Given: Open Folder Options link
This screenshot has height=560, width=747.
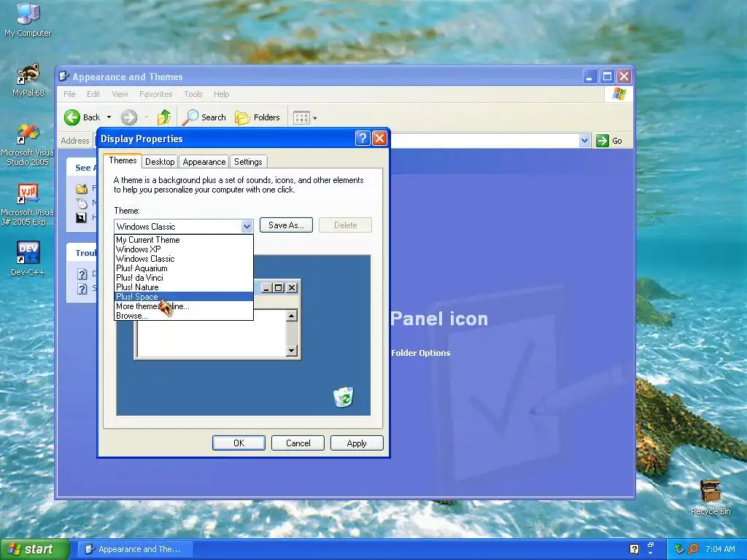Looking at the screenshot, I should coord(421,353).
